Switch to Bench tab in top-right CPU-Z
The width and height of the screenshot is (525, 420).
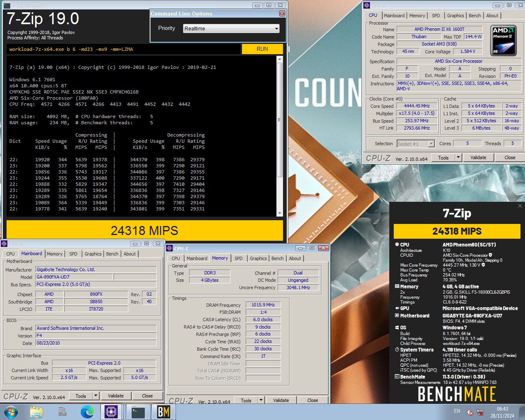coord(475,16)
